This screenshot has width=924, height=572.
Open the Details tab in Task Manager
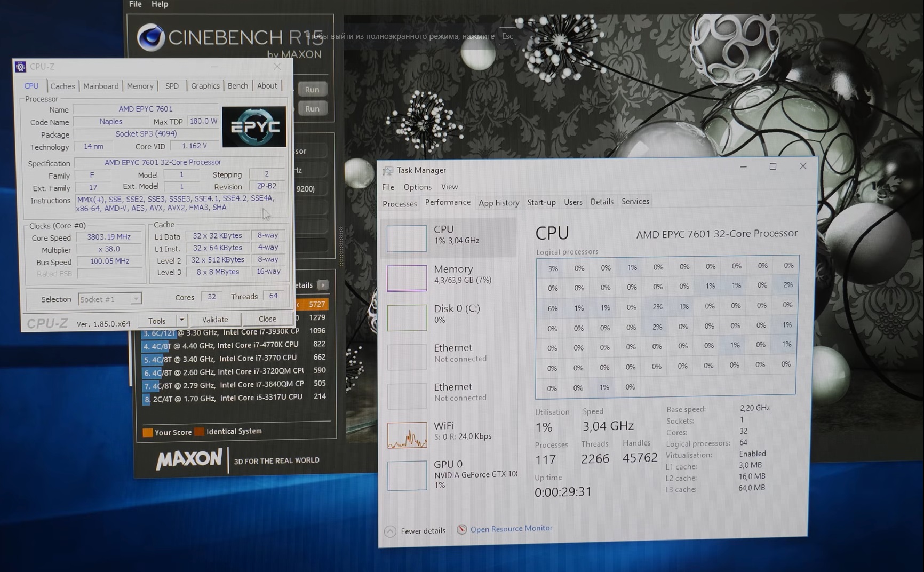[x=602, y=202]
